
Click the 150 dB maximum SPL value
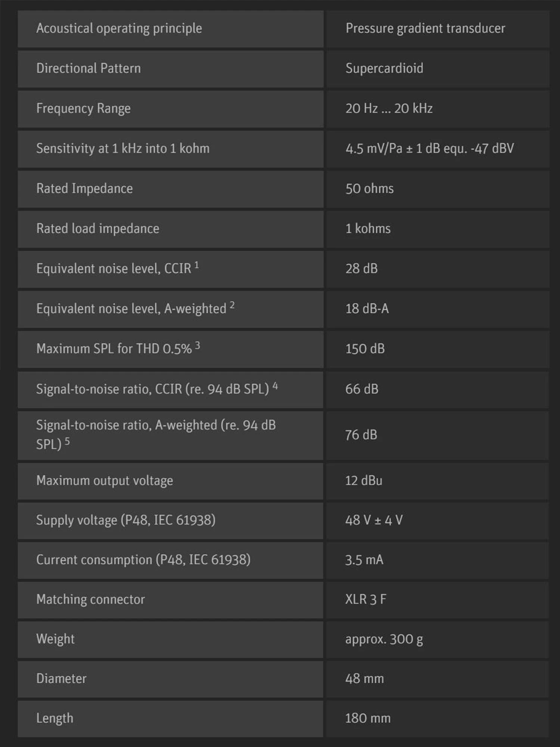(x=365, y=349)
